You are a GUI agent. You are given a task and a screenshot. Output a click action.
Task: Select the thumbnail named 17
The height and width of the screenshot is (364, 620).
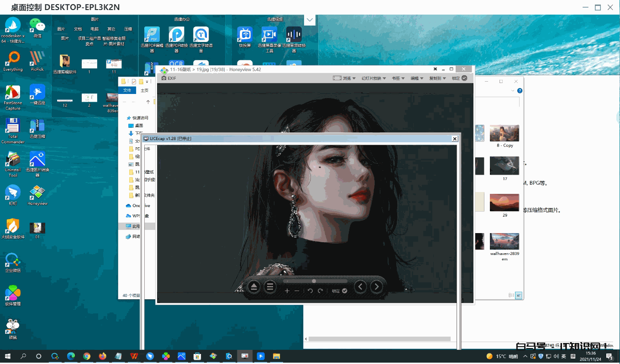coord(504,166)
